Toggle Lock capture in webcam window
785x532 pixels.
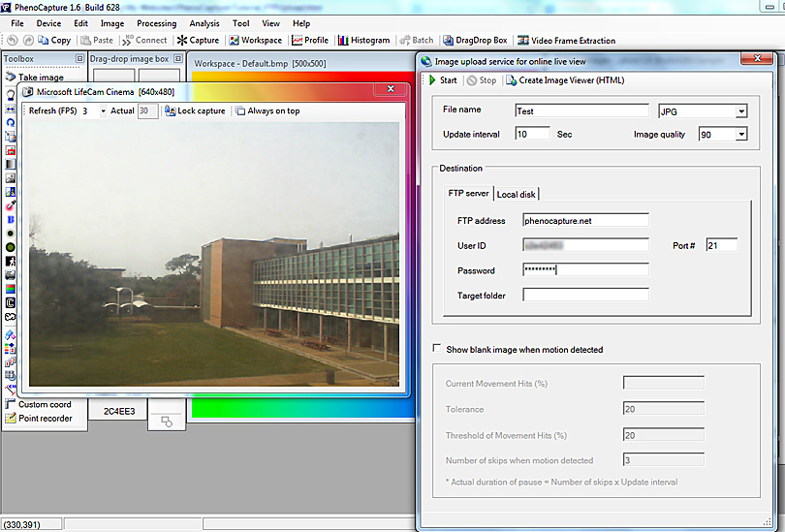point(195,111)
